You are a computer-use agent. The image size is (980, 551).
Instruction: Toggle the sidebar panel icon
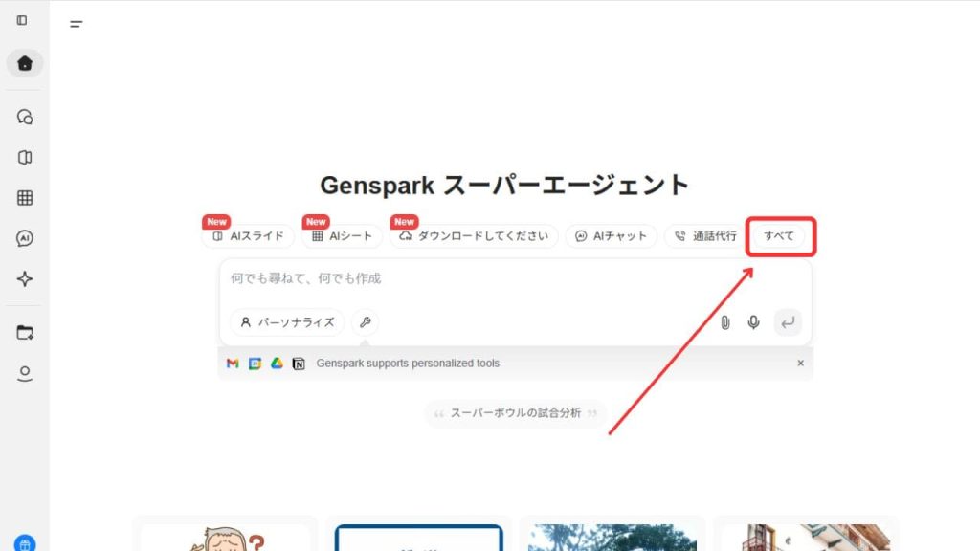point(22,21)
